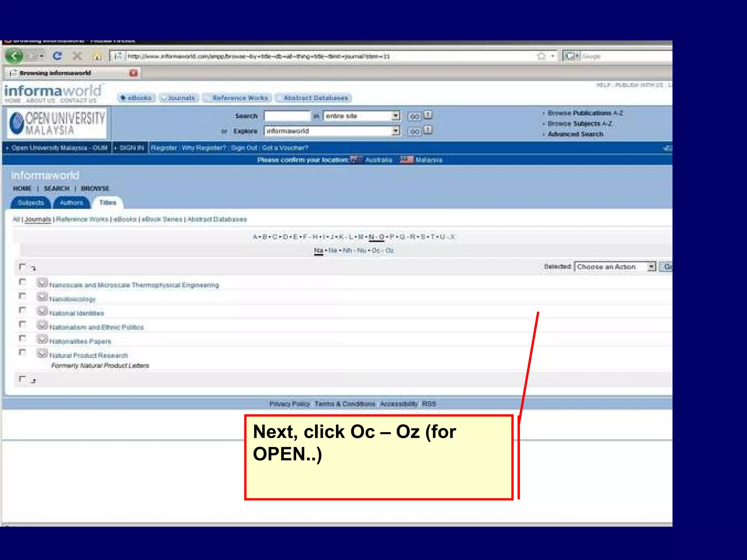Click the browser back arrow button

point(14,56)
